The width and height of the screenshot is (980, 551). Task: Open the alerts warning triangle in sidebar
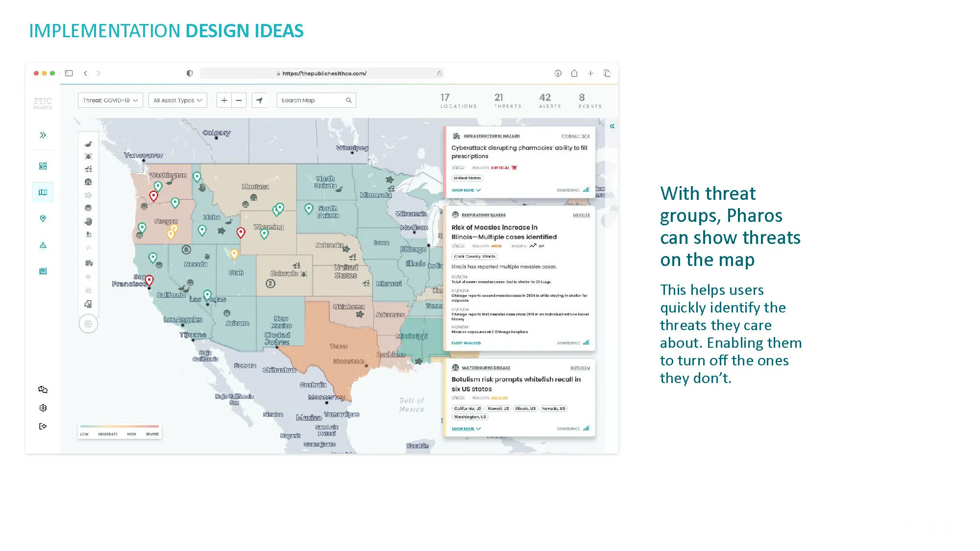tap(43, 245)
